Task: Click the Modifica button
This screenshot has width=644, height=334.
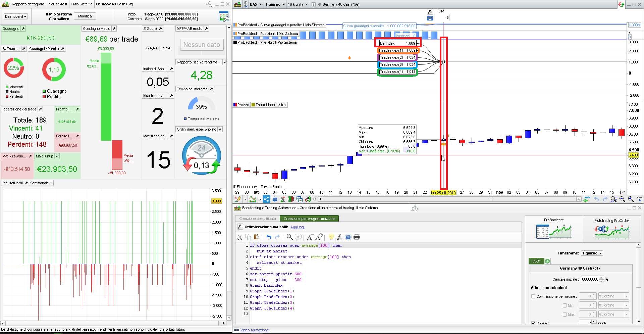Action: click(85, 16)
